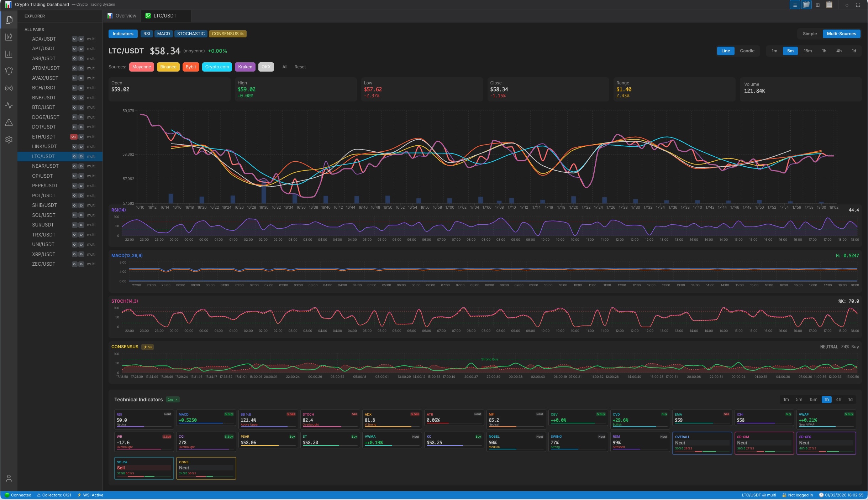Click the Reset sources link
The width and height of the screenshot is (868, 500).
click(x=300, y=67)
